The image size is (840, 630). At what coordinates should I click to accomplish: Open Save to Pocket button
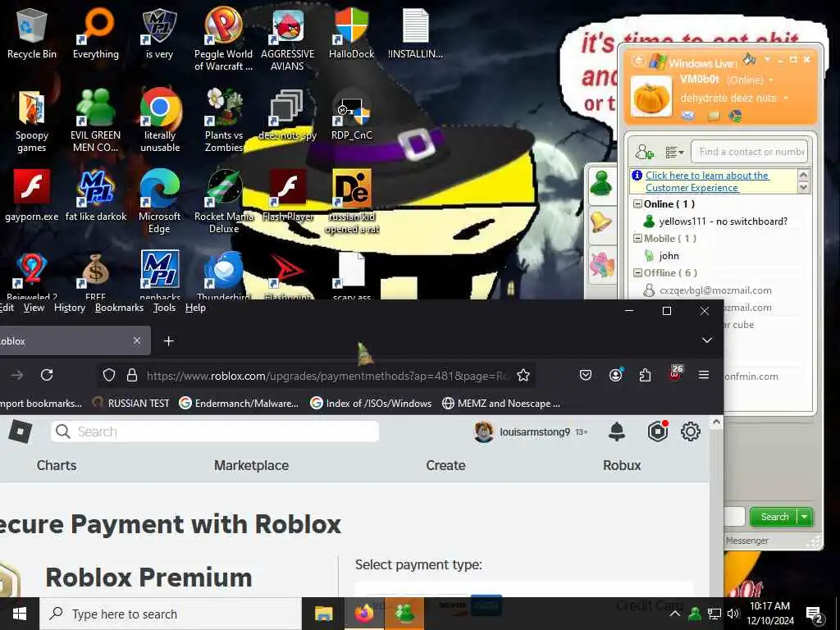[586, 375]
